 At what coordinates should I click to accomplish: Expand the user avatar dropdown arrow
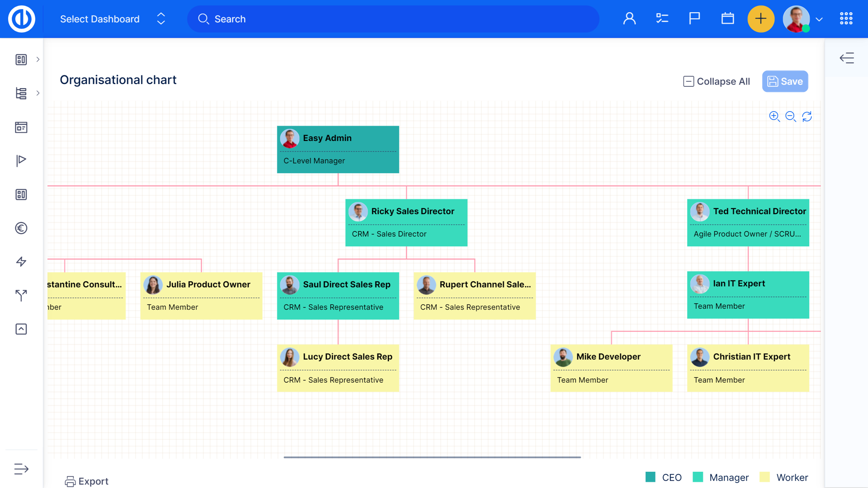(819, 19)
